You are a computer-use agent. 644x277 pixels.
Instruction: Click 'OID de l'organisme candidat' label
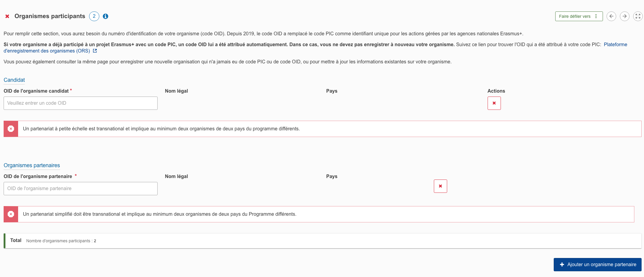point(36,91)
